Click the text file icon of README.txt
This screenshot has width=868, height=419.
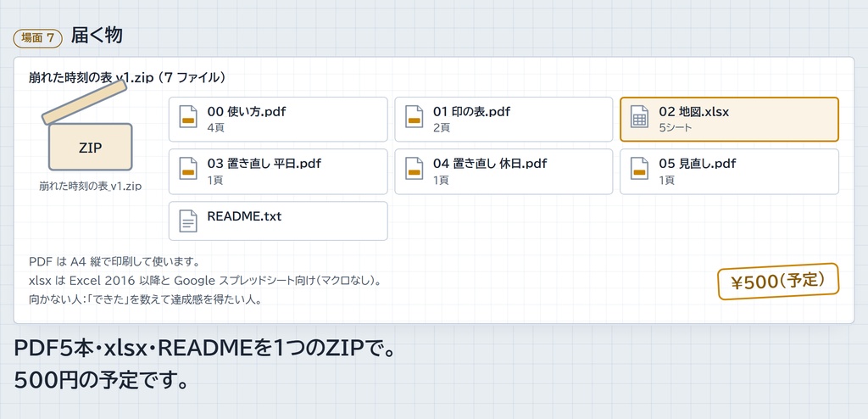[188, 221]
